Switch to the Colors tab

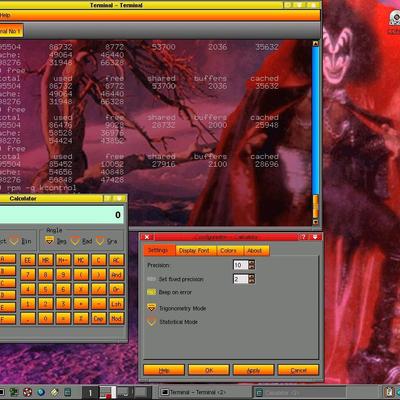(x=230, y=251)
